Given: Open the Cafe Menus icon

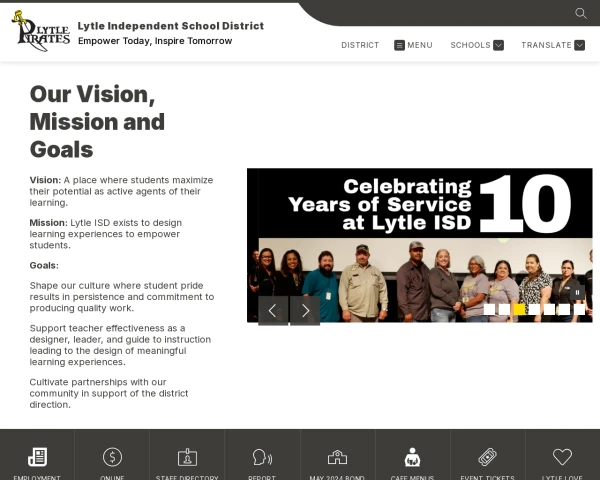Looking at the screenshot, I should (x=412, y=457).
